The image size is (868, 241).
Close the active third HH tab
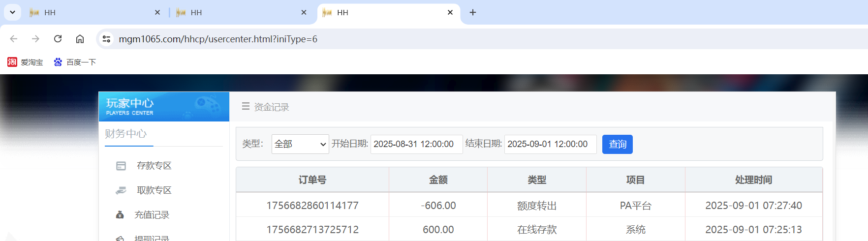450,12
